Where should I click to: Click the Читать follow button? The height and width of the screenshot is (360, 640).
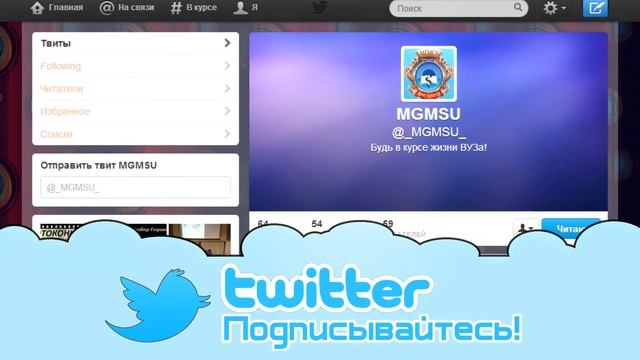571,229
